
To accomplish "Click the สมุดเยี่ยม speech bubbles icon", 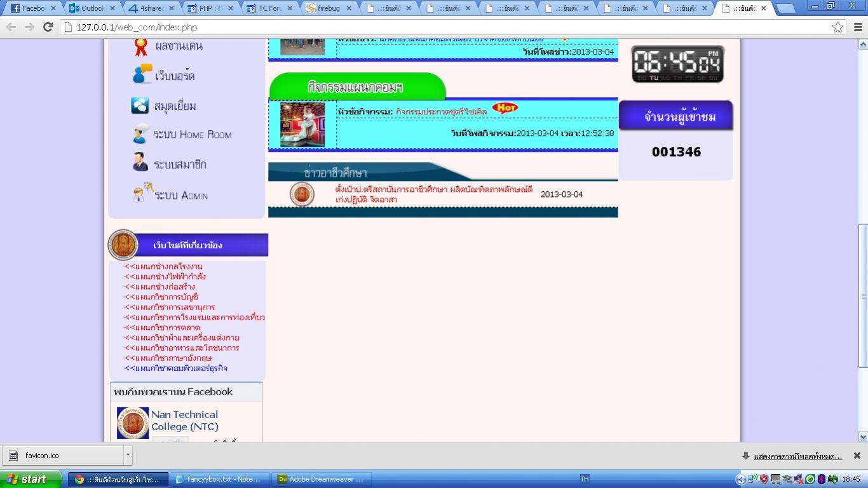I will click(140, 105).
